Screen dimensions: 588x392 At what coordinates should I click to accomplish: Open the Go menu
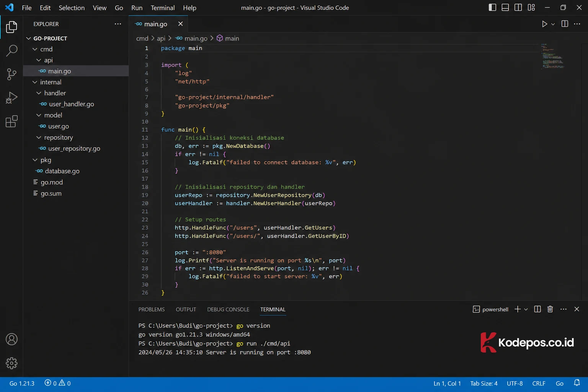tap(119, 8)
